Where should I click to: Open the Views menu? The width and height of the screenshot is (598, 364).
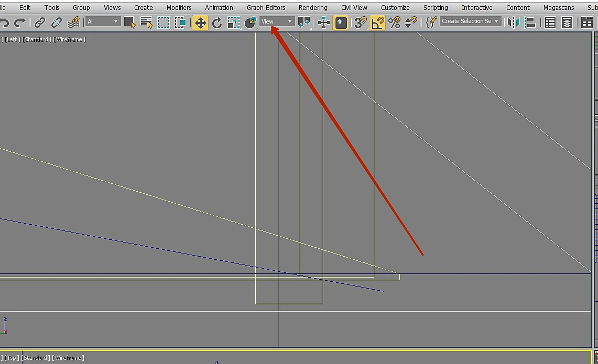pyautogui.click(x=112, y=8)
